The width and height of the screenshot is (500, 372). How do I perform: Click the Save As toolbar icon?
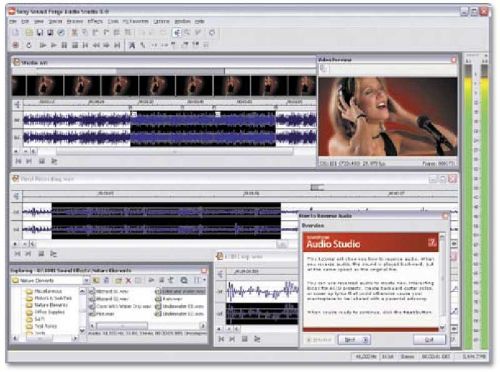(50, 33)
